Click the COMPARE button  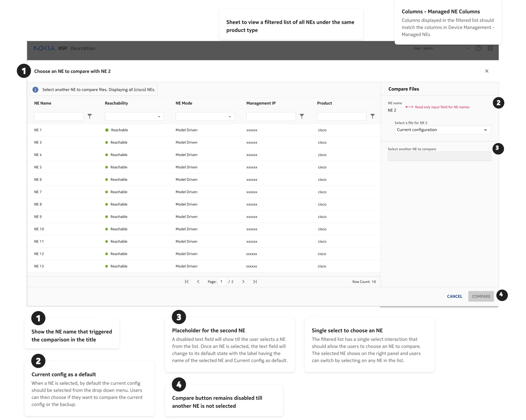pos(481,296)
